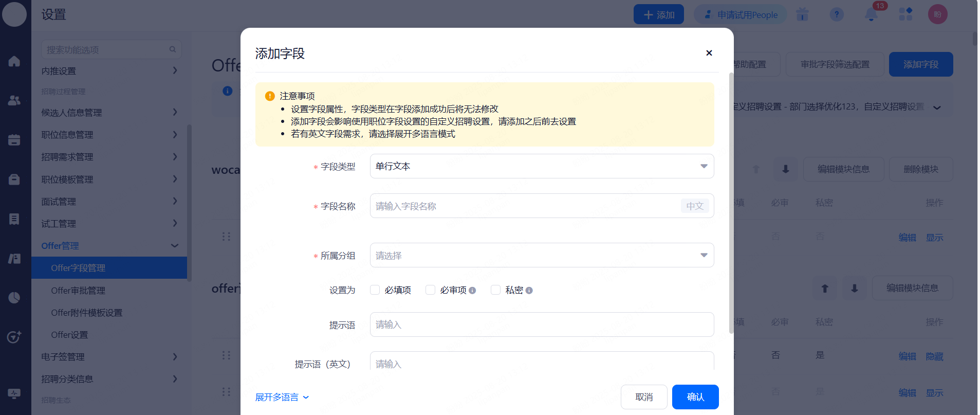Click info icon next to 必审项
980x415 pixels.
pyautogui.click(x=472, y=291)
